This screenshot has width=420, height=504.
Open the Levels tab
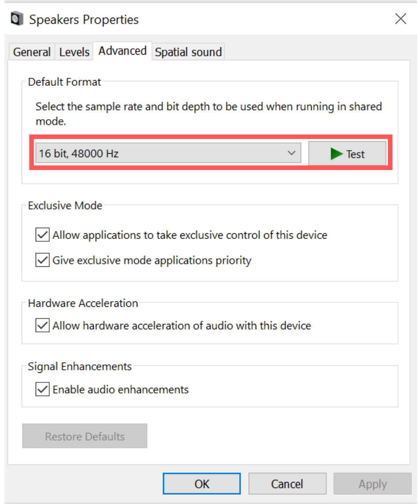[x=74, y=52]
